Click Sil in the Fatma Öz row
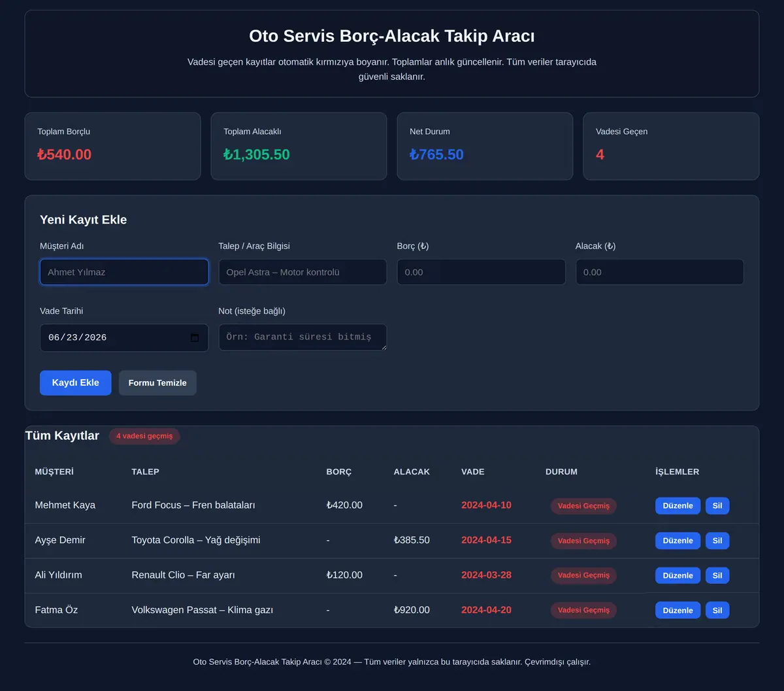The image size is (784, 691). (x=717, y=610)
